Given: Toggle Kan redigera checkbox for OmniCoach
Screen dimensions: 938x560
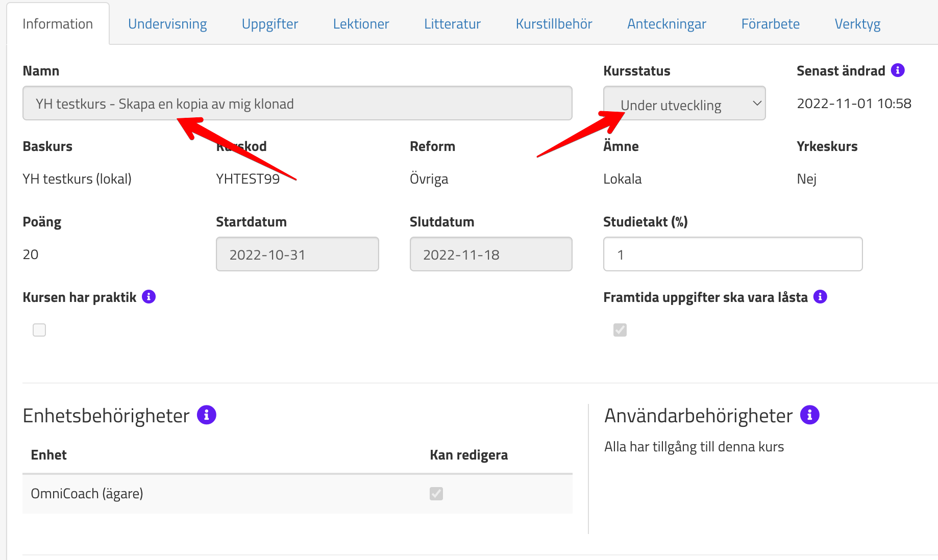Looking at the screenshot, I should pyautogui.click(x=436, y=494).
